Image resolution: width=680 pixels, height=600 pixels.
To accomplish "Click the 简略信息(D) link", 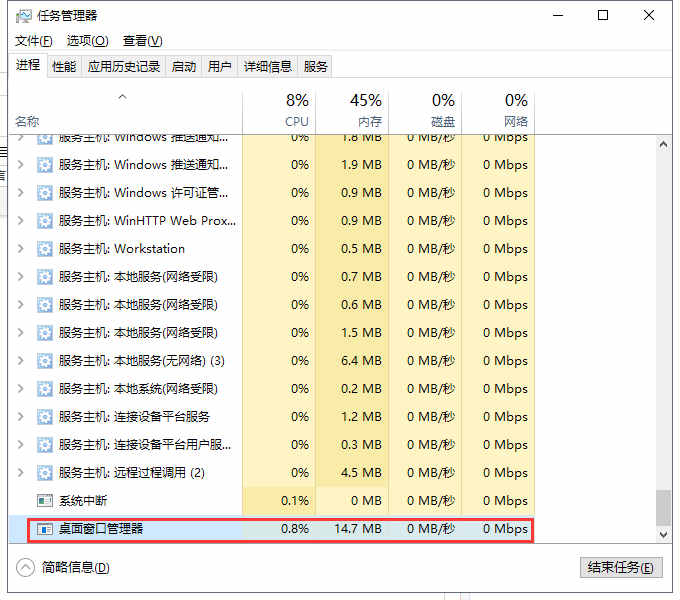I will [x=75, y=567].
